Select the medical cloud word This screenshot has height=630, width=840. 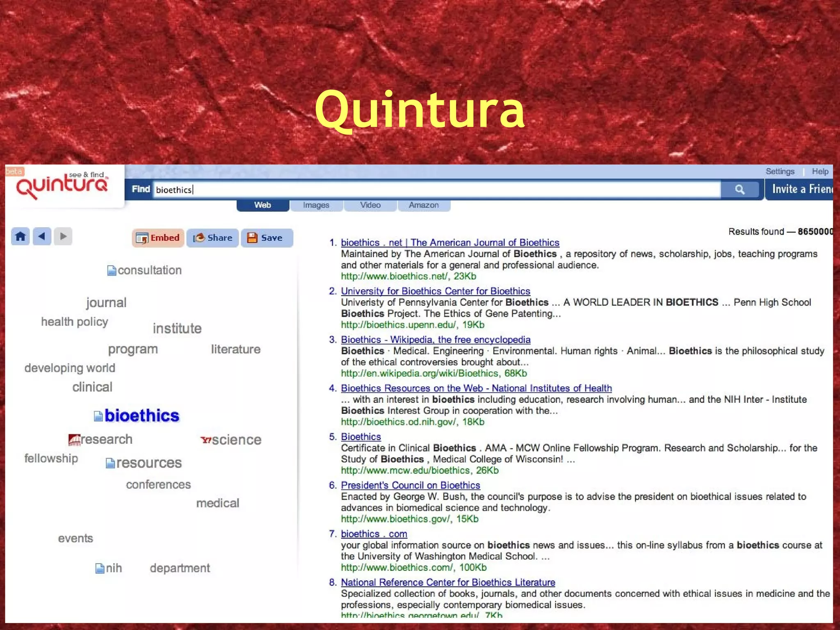click(x=217, y=503)
